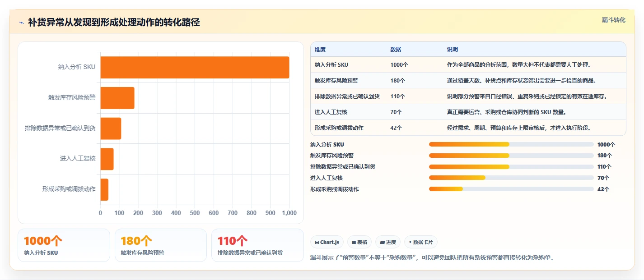Click the 进入人工复核 label on the chart y-axis
Screen dimensions: 644x280
78,159
